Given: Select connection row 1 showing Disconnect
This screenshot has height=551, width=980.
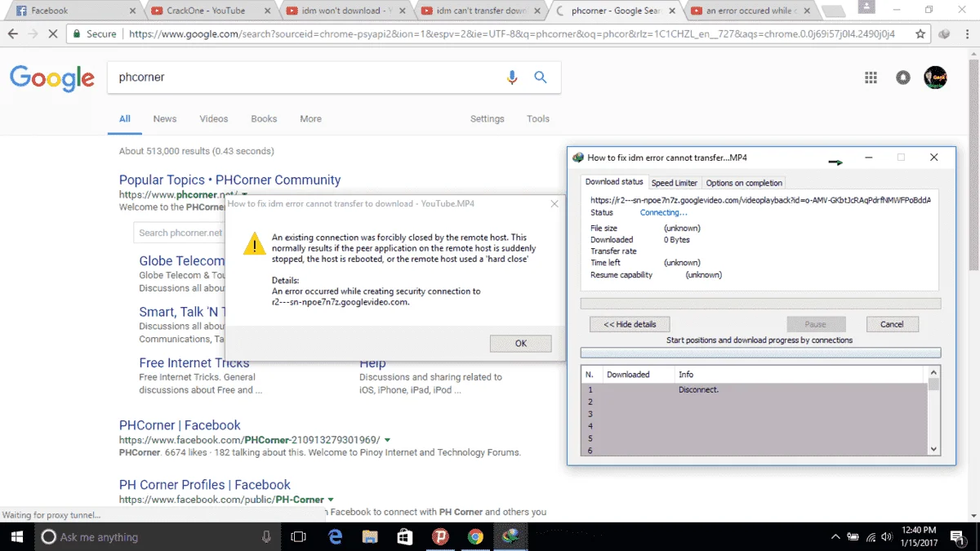Looking at the screenshot, I should pos(754,389).
